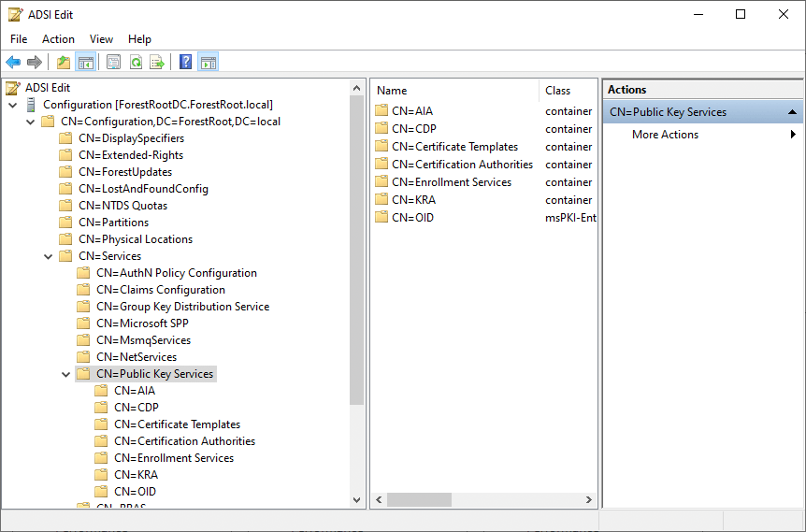This screenshot has width=806, height=532.
Task: Click the Export List toolbar icon
Action: click(157, 63)
